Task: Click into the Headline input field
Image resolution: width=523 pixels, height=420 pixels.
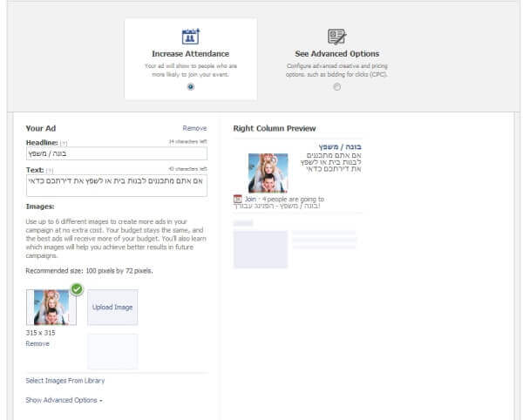Action: 116,153
